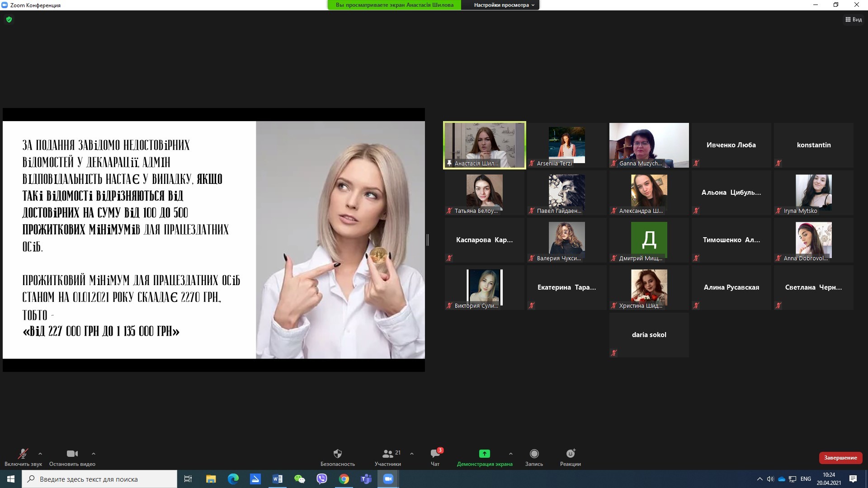Unmute microphone with Включить звук

point(23,454)
